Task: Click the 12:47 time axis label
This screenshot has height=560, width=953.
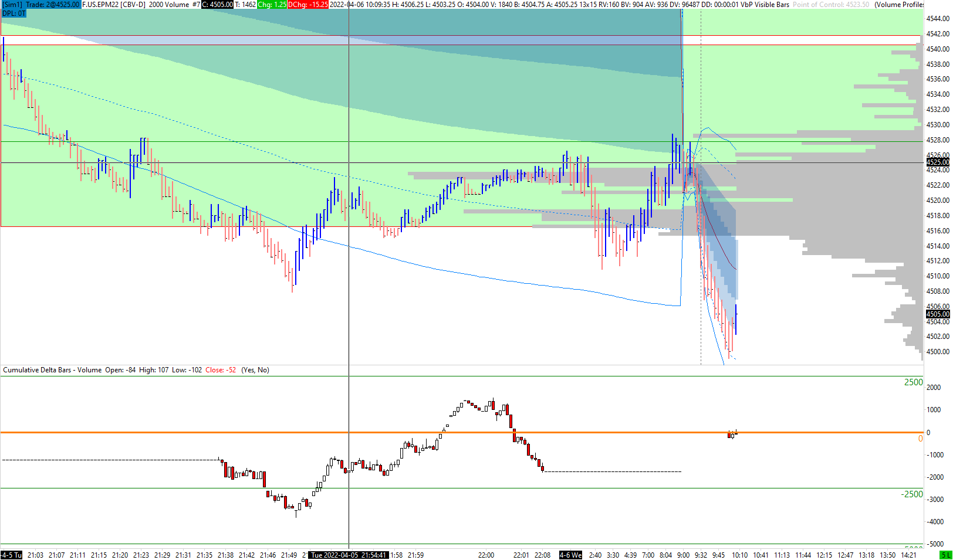Action: tap(845, 555)
